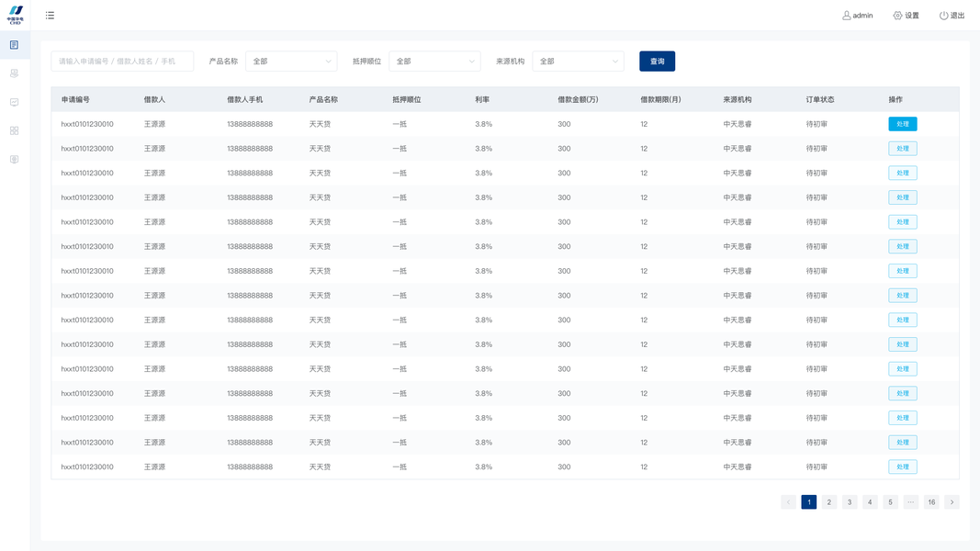Open the active document-list sidebar icon
The image size is (980, 551).
click(15, 45)
